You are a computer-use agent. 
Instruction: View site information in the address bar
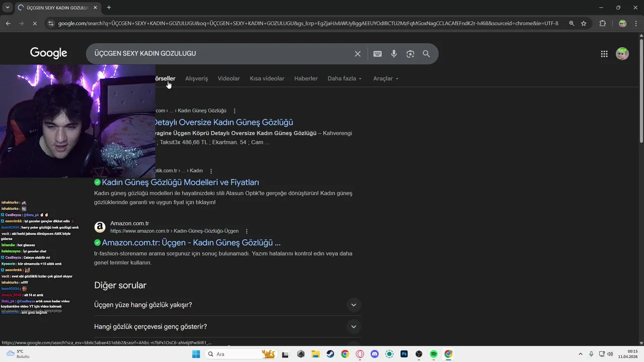(50, 23)
